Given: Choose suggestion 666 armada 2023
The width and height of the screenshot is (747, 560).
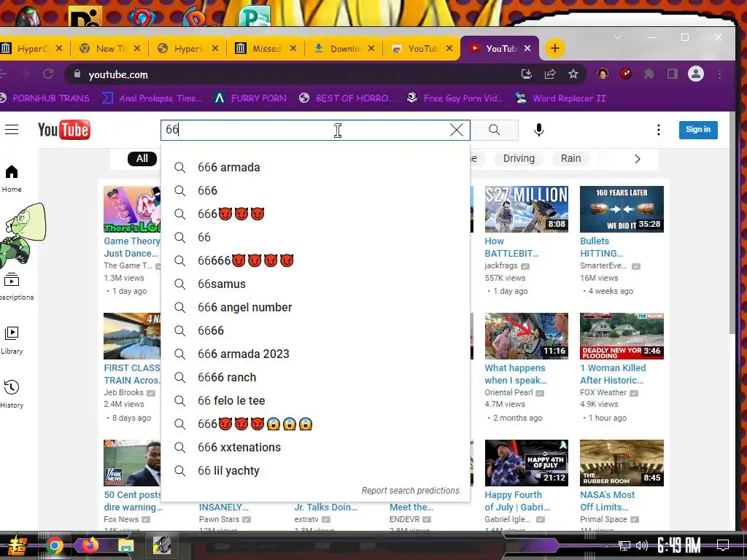Looking at the screenshot, I should pos(315,354).
